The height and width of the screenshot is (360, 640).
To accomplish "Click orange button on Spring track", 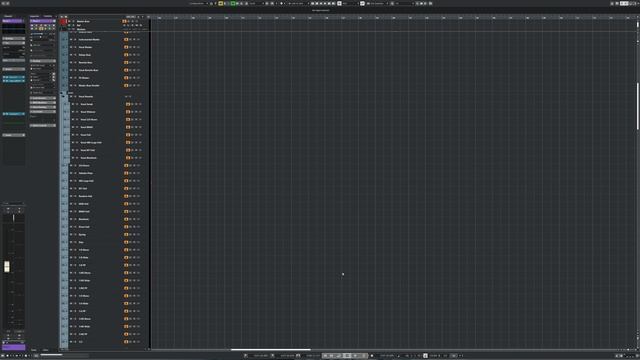I will click(126, 235).
